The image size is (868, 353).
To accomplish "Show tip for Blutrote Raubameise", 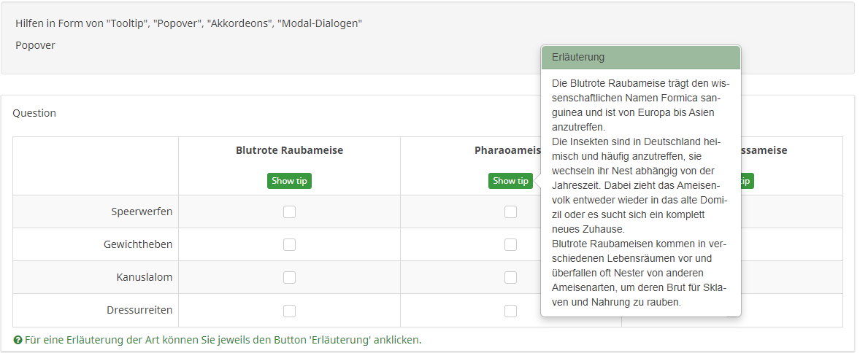I will (x=289, y=181).
